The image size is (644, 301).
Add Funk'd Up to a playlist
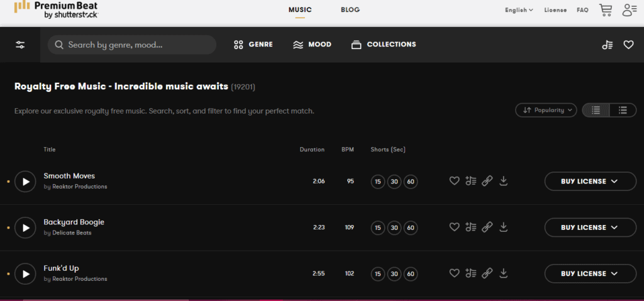coord(470,273)
